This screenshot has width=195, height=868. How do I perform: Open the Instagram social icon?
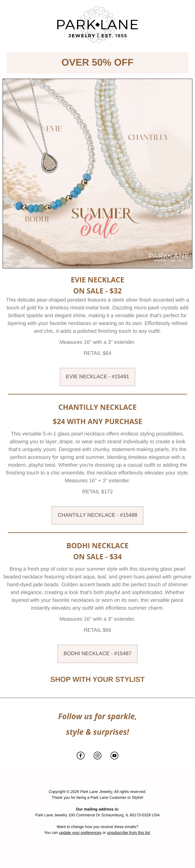point(97,755)
